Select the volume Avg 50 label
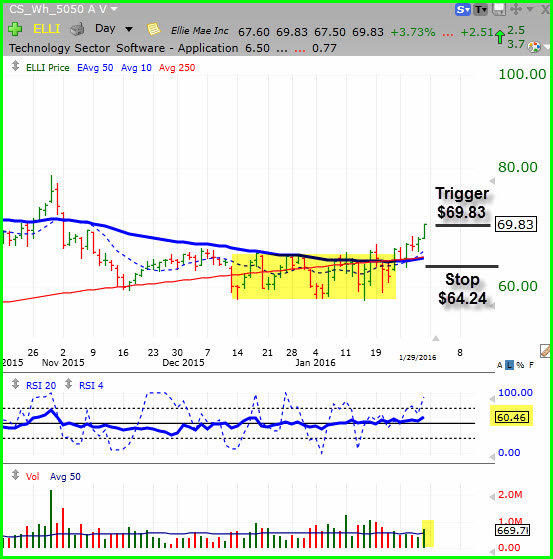553x559 pixels. (65, 476)
